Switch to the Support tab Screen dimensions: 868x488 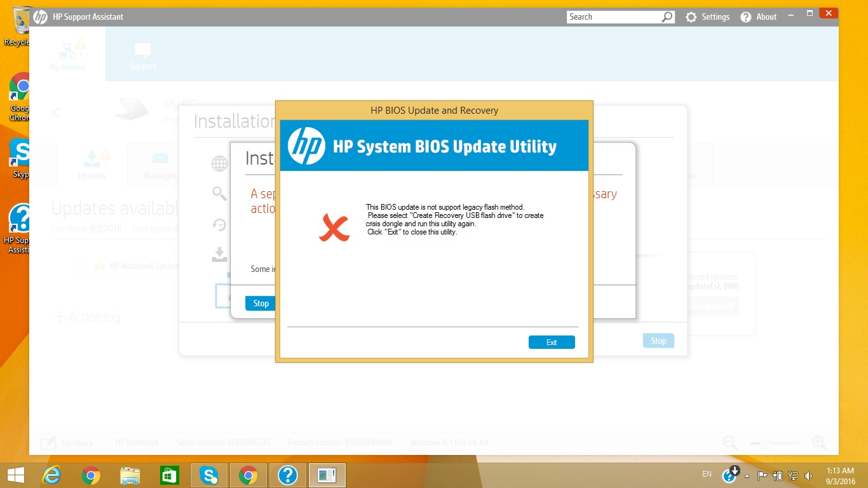[x=142, y=56]
